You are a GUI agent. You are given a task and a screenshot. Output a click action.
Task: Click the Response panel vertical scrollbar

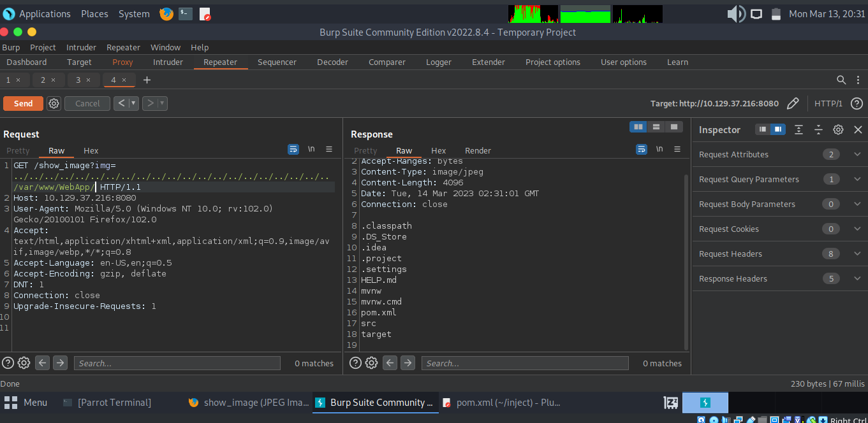click(686, 261)
